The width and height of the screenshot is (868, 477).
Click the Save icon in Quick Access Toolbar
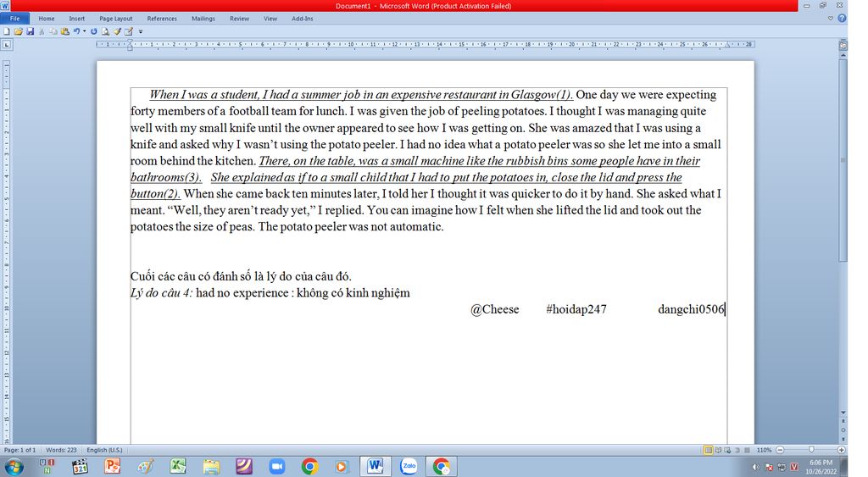31,31
